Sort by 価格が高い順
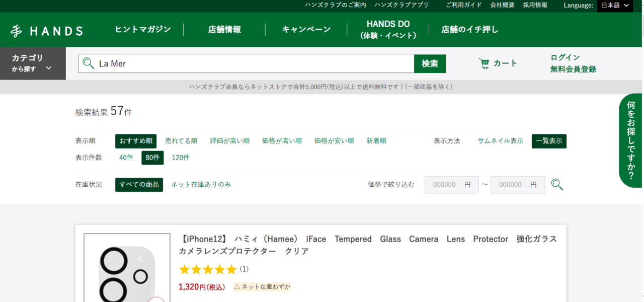The width and height of the screenshot is (644, 302). click(x=282, y=141)
